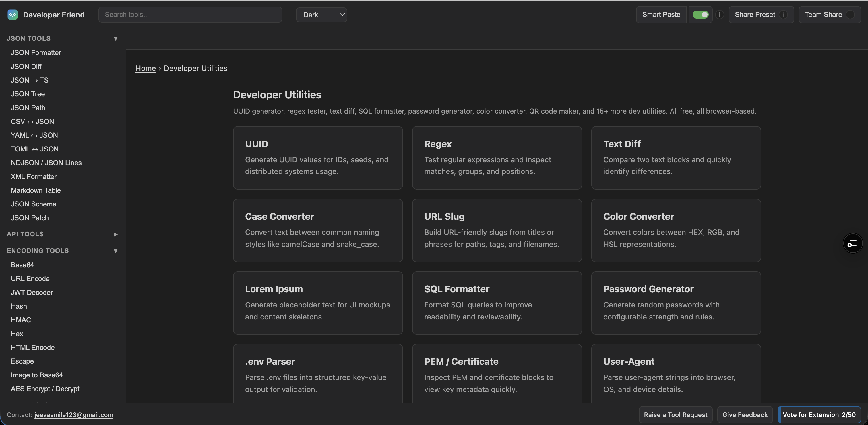Open the JWT Decoder tool
868x425 pixels.
click(32, 292)
